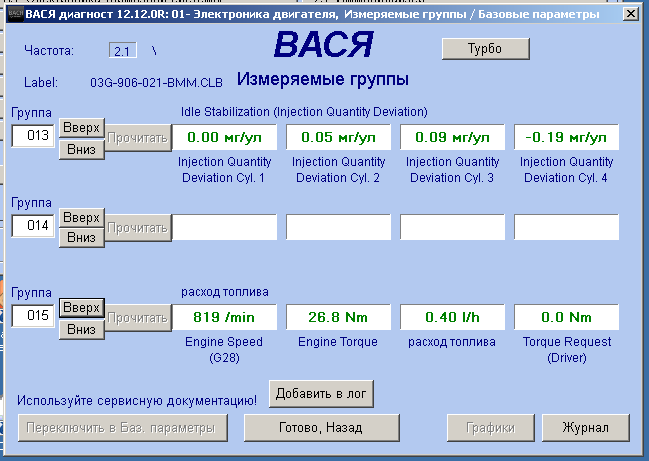Focus the group 014 number field
The width and height of the screenshot is (649, 461).
point(32,227)
